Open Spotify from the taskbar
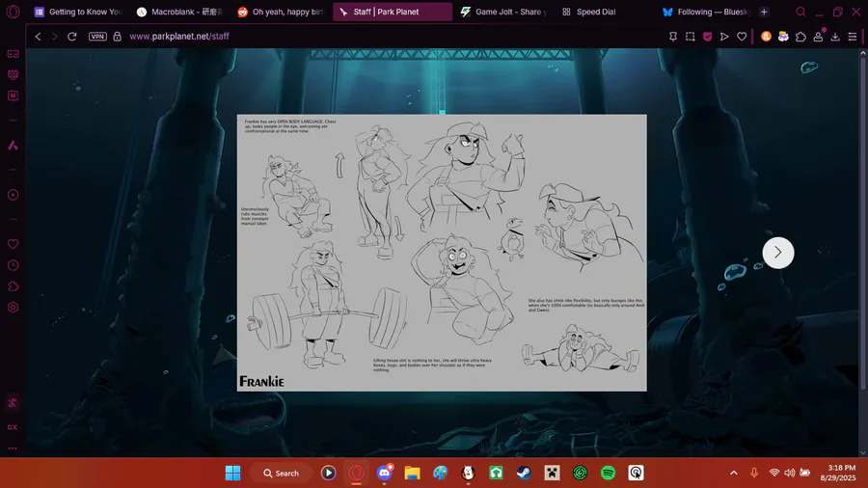Image resolution: width=868 pixels, height=488 pixels. (x=608, y=474)
